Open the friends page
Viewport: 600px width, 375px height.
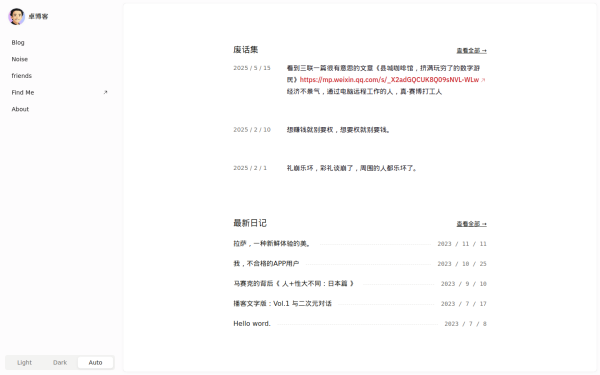point(21,76)
